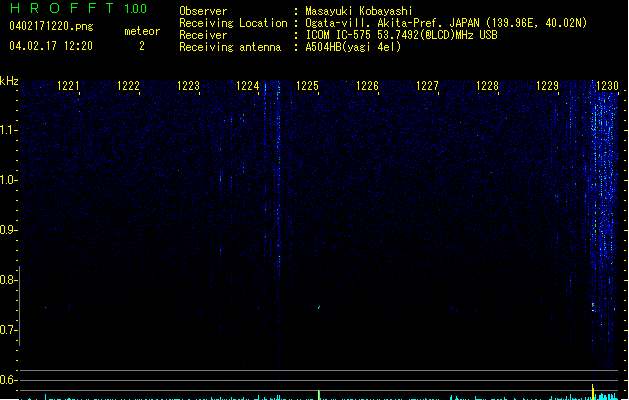The image size is (629, 400).
Task: Click the 0.9 kHz frequency axis label
Action: 8,230
